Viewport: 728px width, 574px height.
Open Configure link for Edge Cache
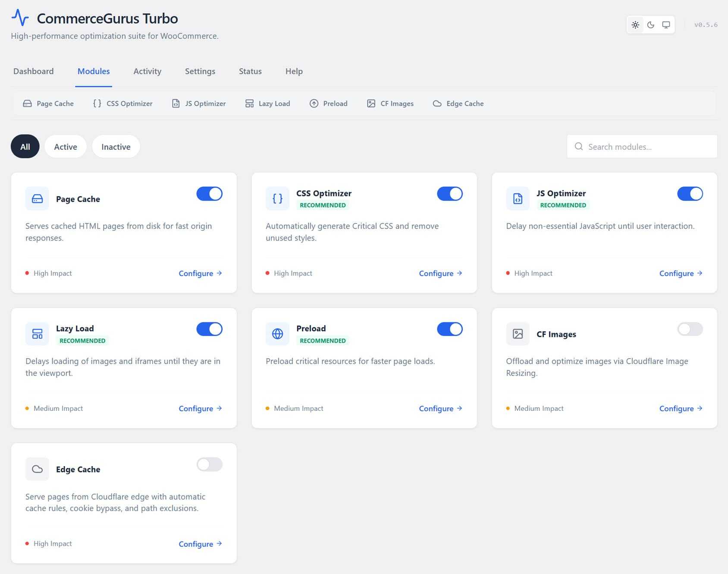(201, 544)
